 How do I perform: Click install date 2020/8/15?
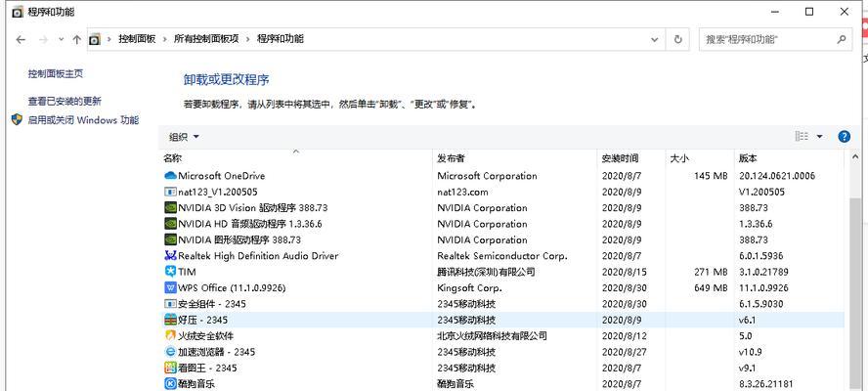tap(624, 272)
